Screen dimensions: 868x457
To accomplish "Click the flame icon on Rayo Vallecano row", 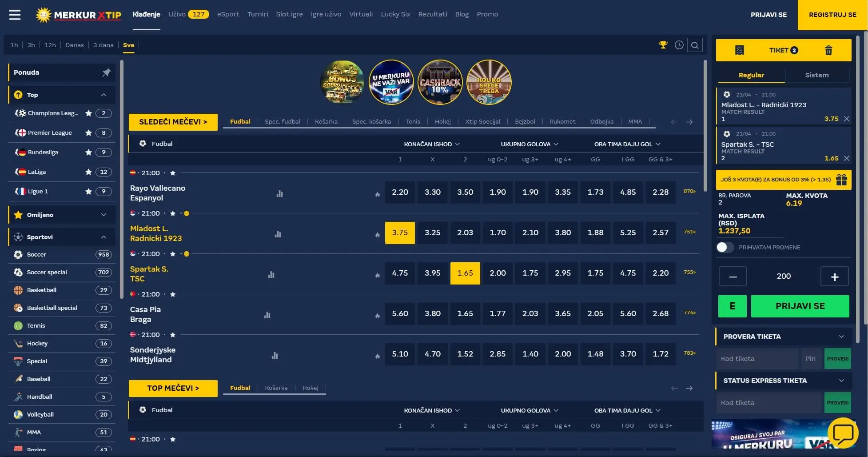I will click(378, 194).
